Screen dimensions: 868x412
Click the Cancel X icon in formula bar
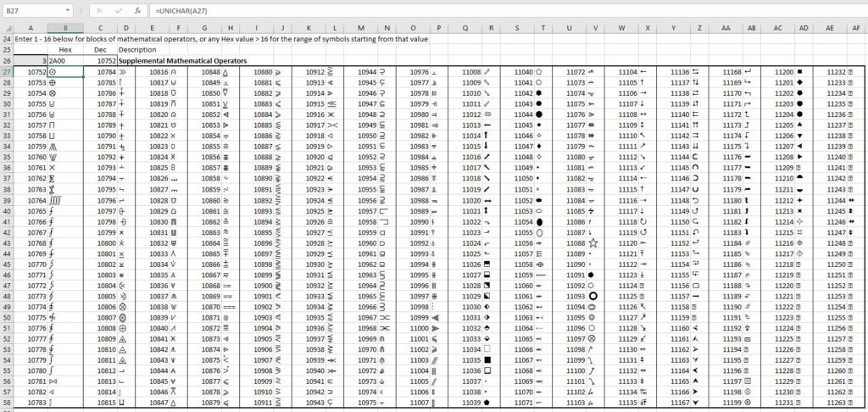[x=98, y=10]
